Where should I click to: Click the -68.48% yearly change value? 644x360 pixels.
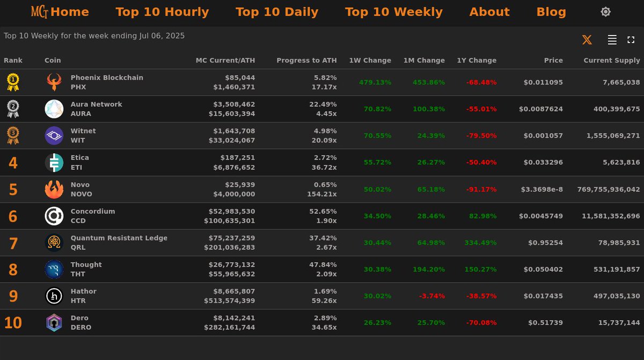(481, 82)
